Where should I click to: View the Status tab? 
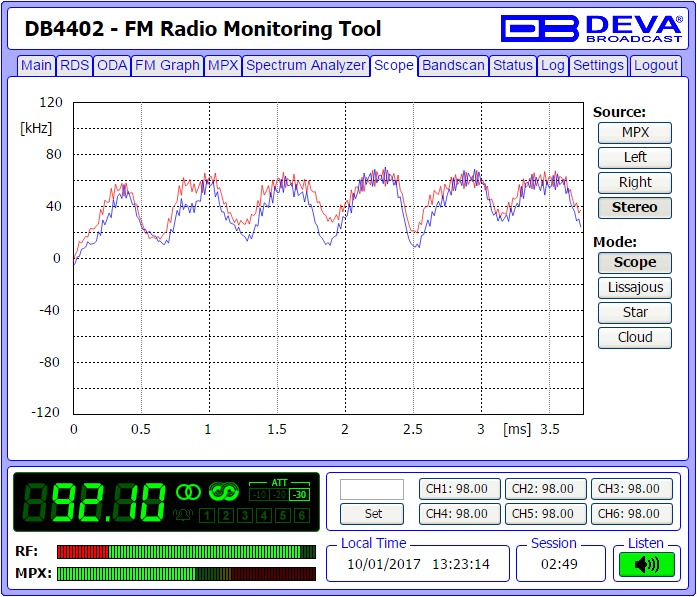tap(513, 66)
